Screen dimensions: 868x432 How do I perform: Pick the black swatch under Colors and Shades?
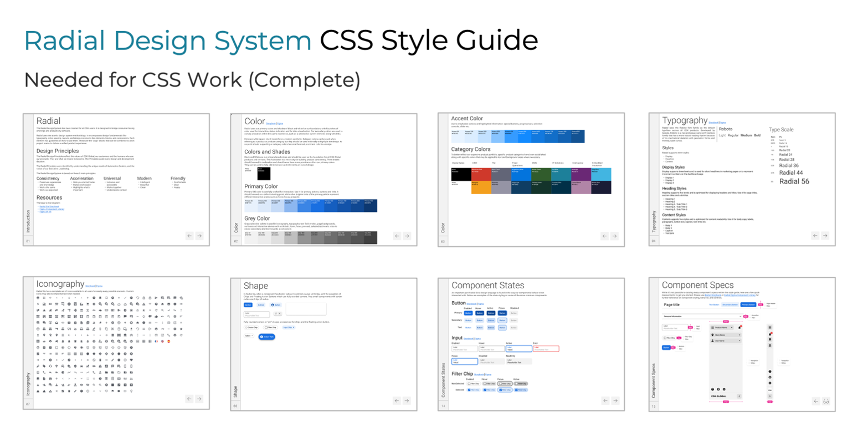coord(264,173)
